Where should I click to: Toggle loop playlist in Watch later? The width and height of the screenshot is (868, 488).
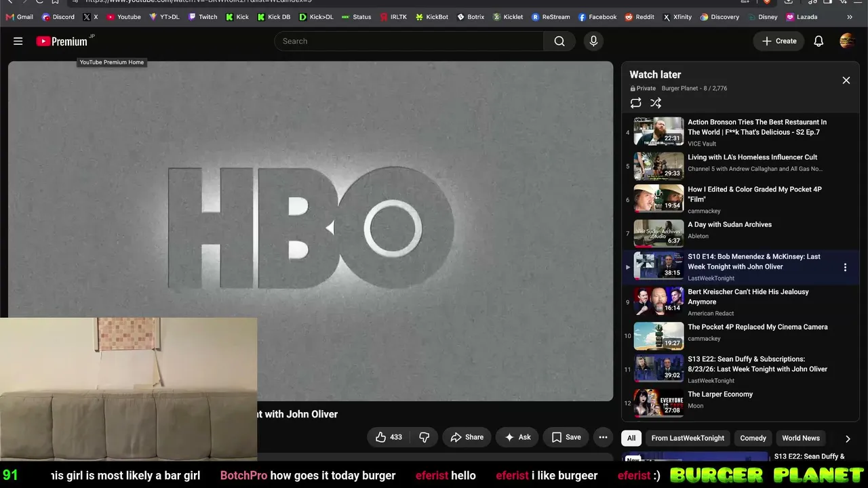coord(635,103)
